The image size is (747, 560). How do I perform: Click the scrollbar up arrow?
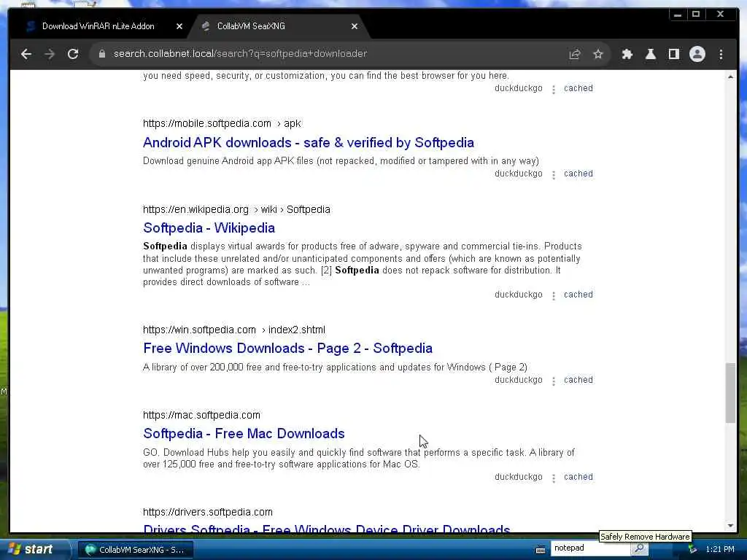pos(730,77)
